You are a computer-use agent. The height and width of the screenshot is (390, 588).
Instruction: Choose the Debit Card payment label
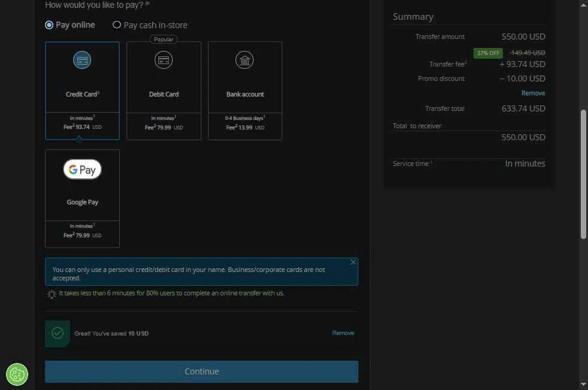[x=164, y=95]
